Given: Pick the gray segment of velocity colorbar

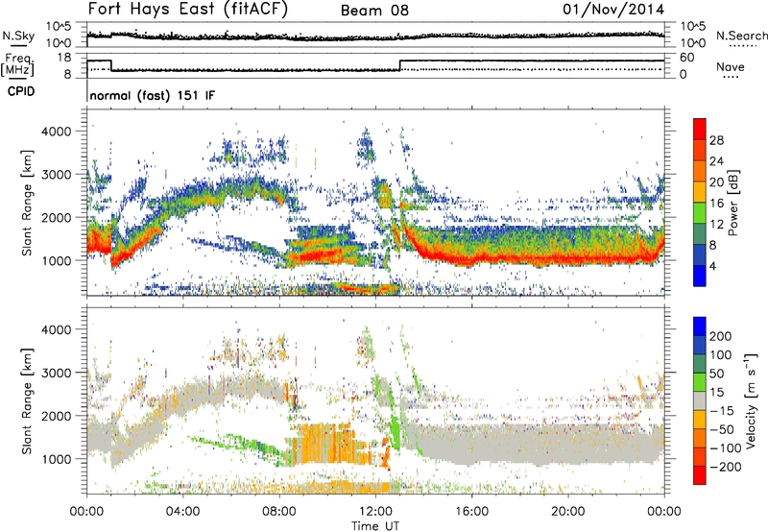Looking at the screenshot, I should point(700,400).
